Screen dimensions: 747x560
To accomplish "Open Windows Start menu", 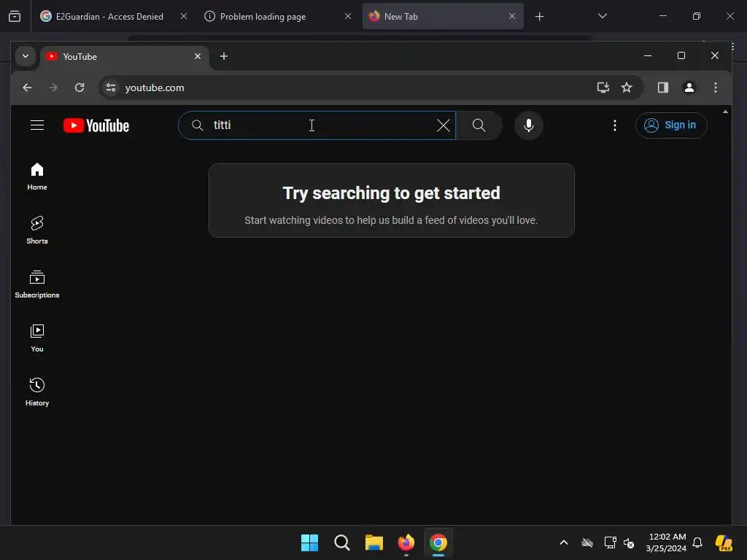I will pyautogui.click(x=309, y=542).
